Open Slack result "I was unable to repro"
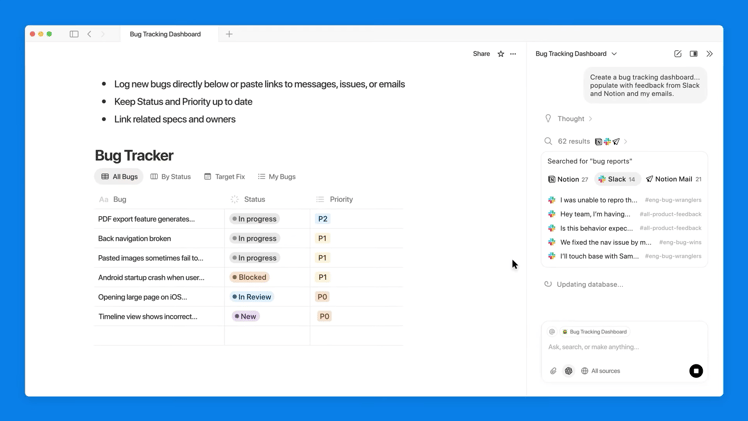Viewport: 748px width, 421px height. [624, 200]
